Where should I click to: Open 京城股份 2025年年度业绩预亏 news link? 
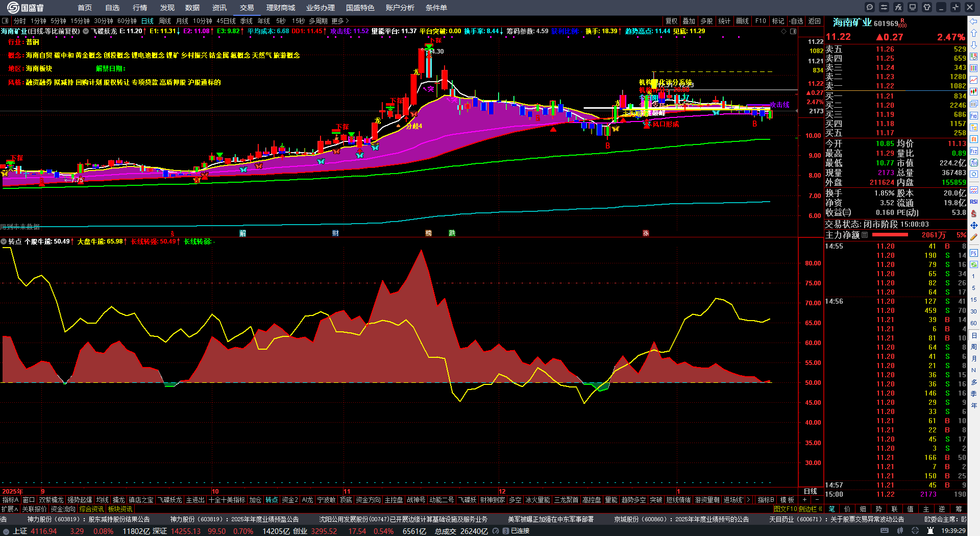tap(681, 519)
